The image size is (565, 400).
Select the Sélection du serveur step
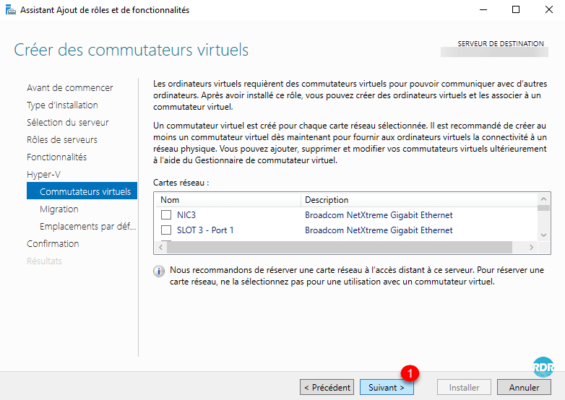point(68,122)
